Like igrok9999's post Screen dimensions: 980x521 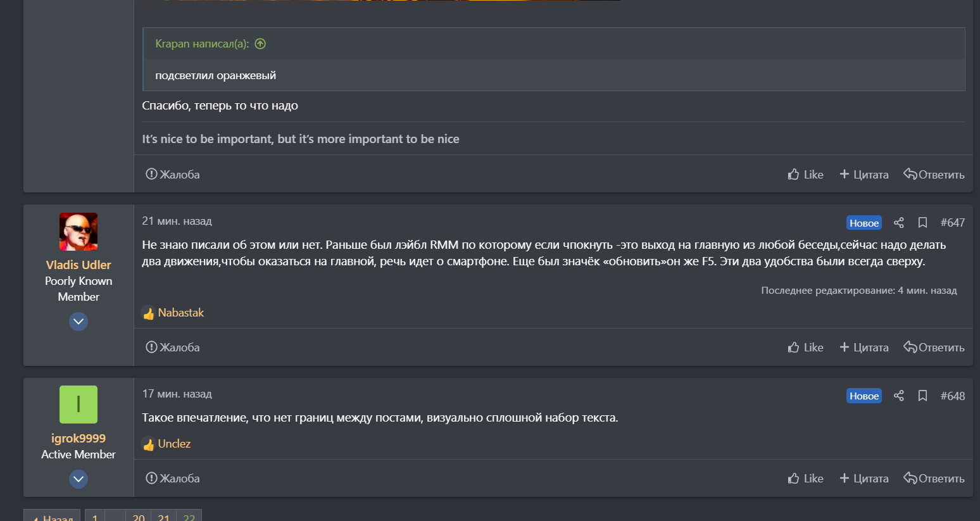coord(805,479)
